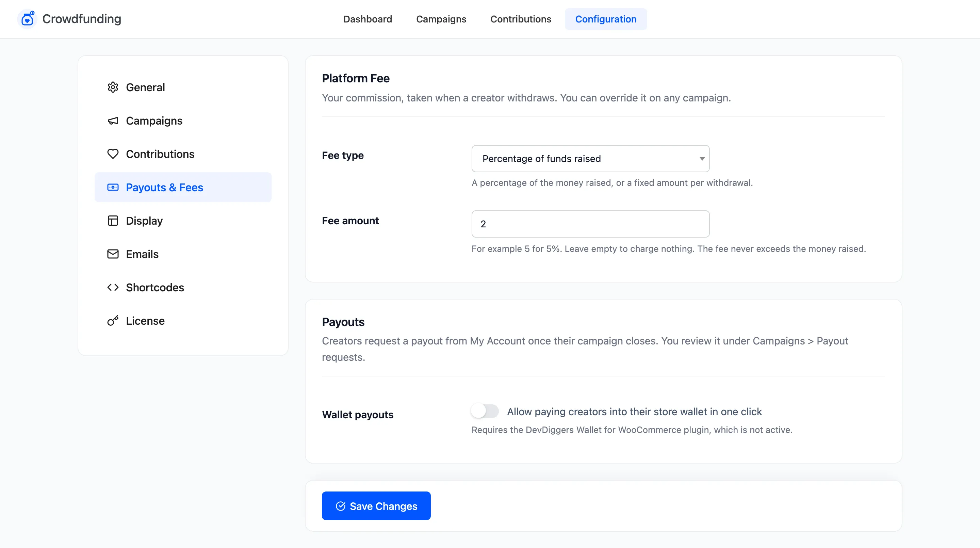
Task: Select Payouts & Fees in the sidebar
Action: 183,187
